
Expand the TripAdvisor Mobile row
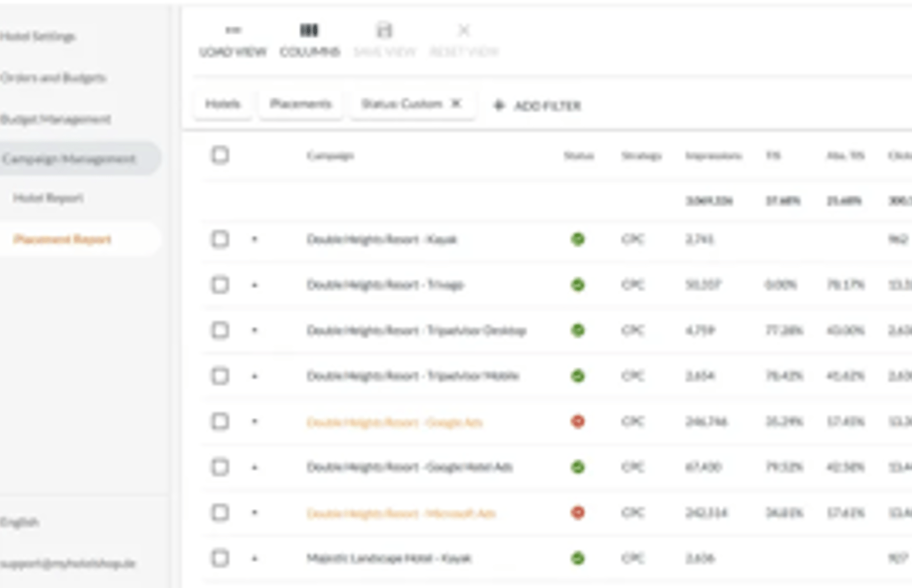tap(255, 376)
